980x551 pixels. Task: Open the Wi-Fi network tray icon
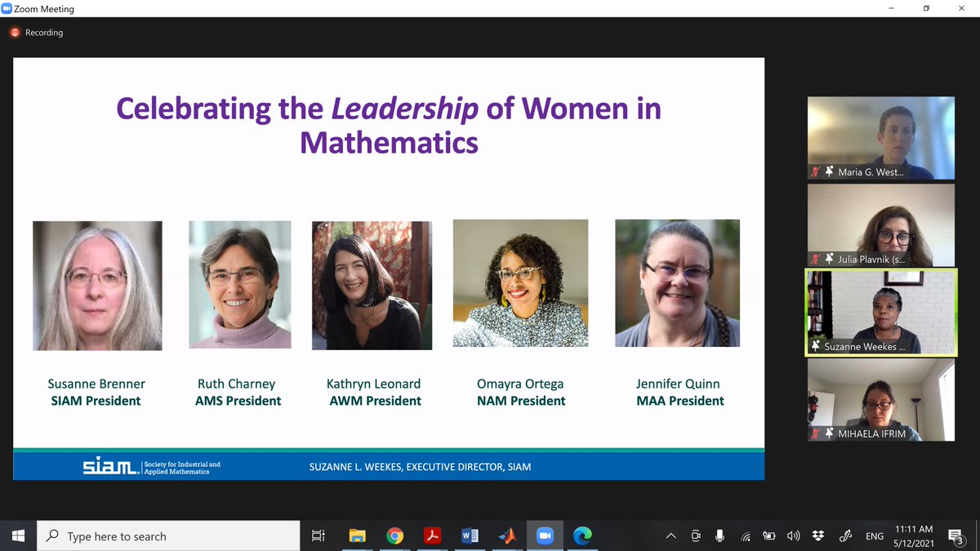[746, 536]
